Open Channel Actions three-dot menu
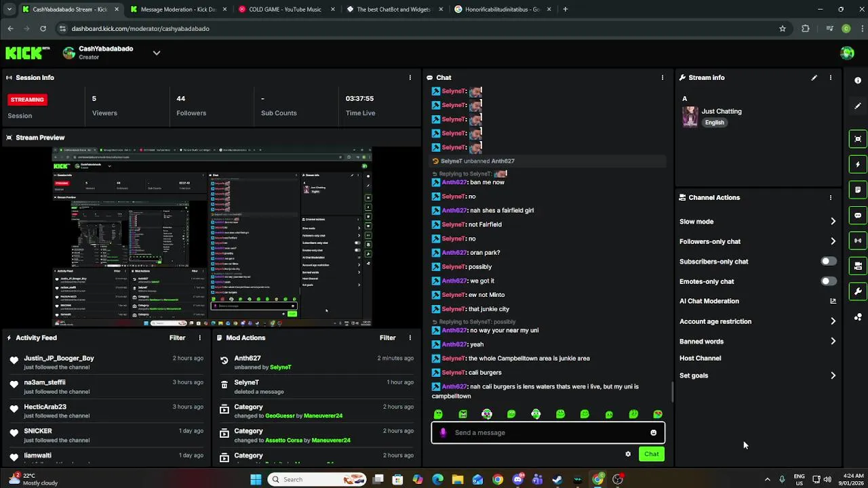 831,197
